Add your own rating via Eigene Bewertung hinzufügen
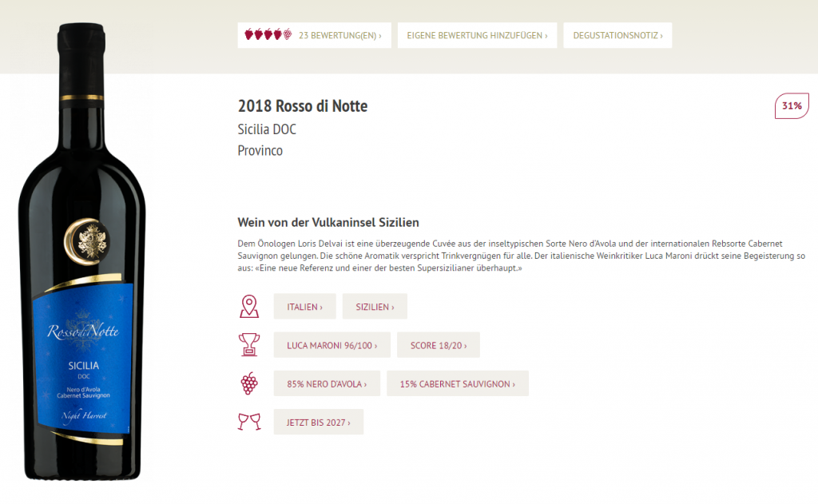The image size is (818, 504). pos(477,35)
